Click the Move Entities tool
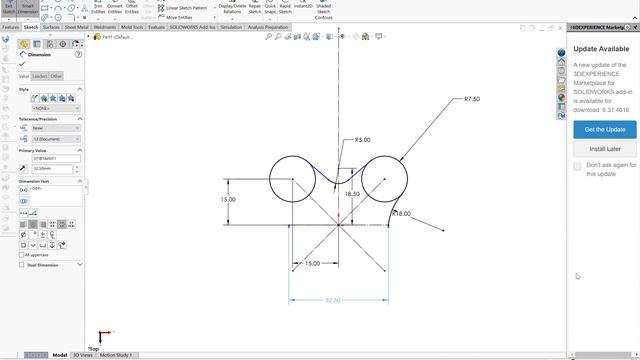The height and width of the screenshot is (360, 640). 176,17
